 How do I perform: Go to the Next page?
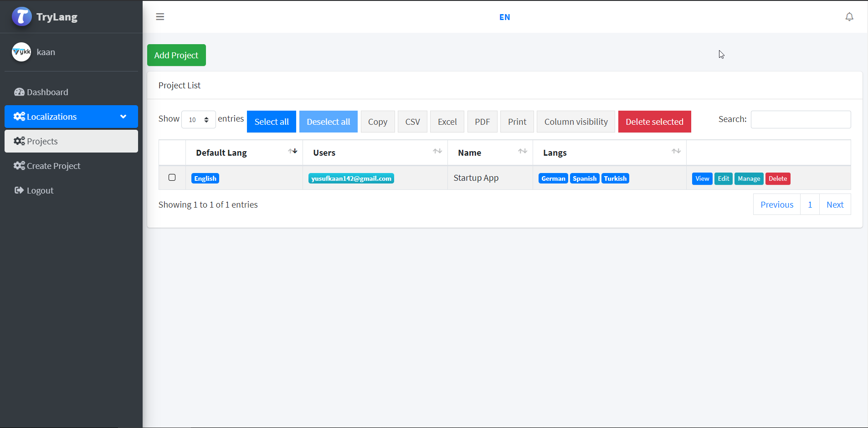[835, 204]
